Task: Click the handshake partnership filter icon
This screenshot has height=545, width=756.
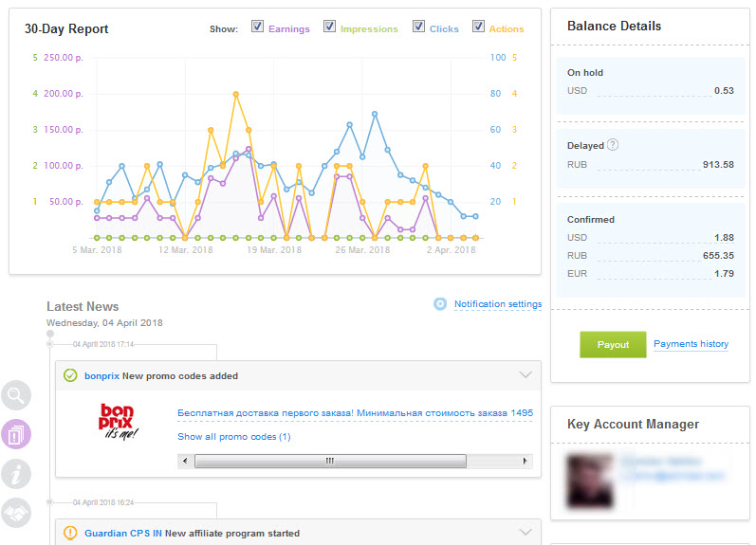Action: coord(16,513)
